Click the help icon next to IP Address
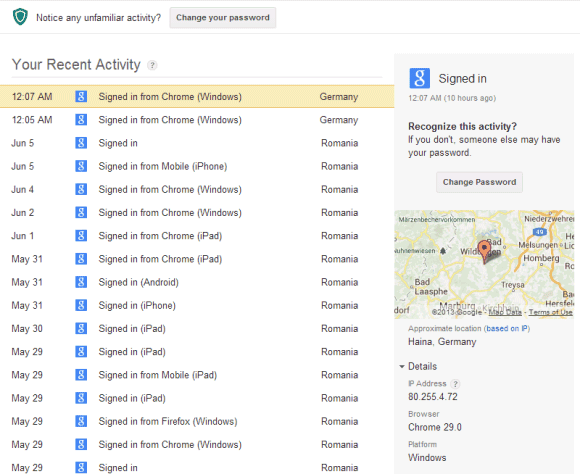580x474 pixels. (456, 384)
